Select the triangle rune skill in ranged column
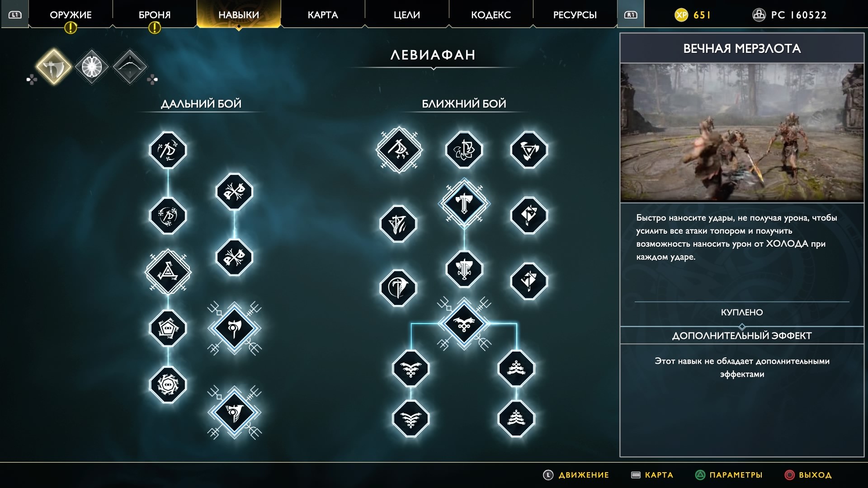 click(x=168, y=272)
